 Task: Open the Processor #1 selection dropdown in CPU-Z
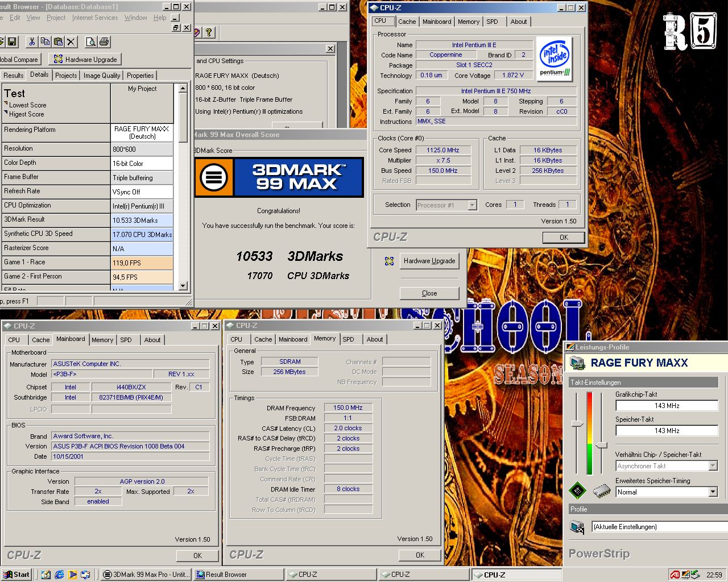[x=472, y=205]
